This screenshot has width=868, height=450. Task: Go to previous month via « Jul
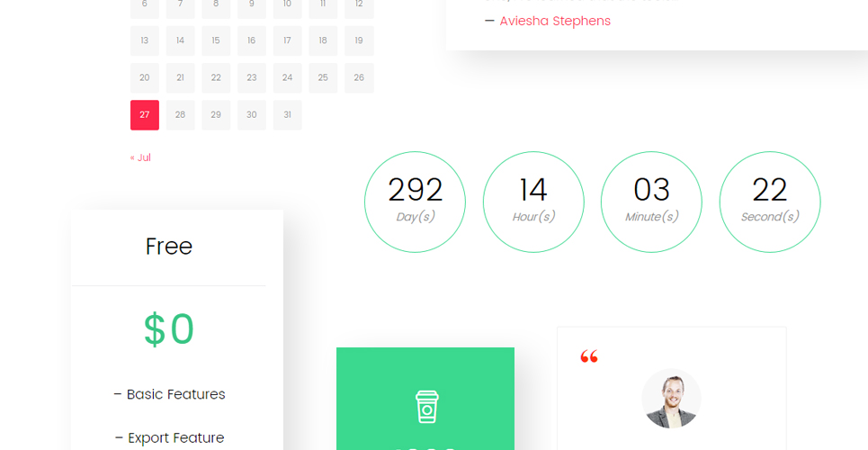[x=140, y=157]
